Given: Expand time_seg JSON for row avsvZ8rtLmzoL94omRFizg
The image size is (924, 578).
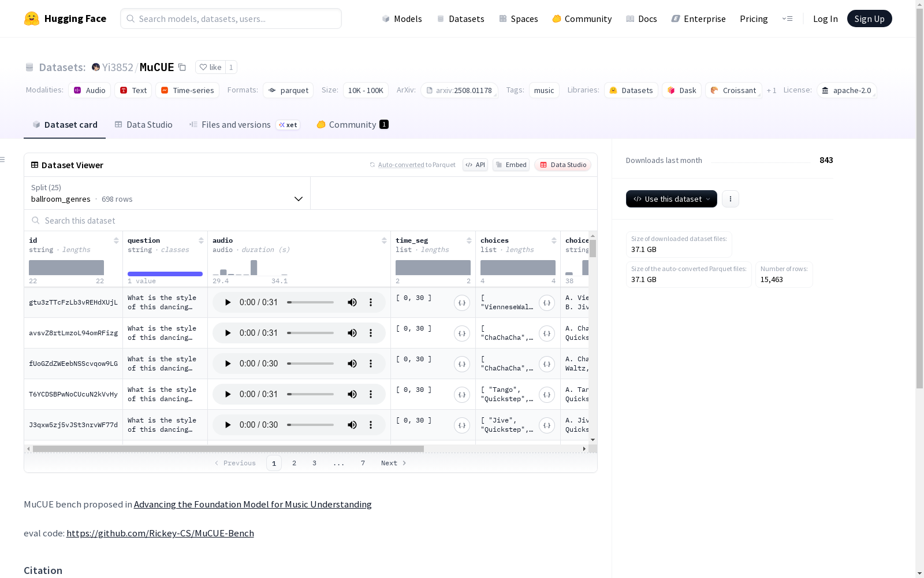Looking at the screenshot, I should tap(462, 334).
